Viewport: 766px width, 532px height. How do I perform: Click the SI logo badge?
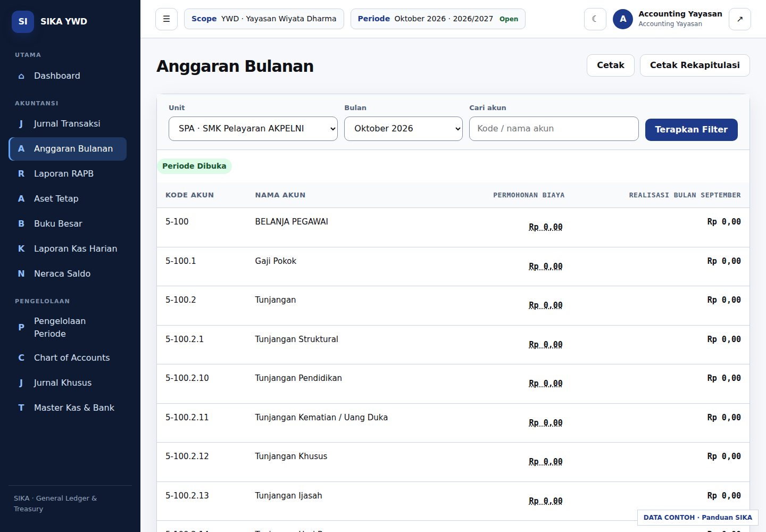point(23,21)
